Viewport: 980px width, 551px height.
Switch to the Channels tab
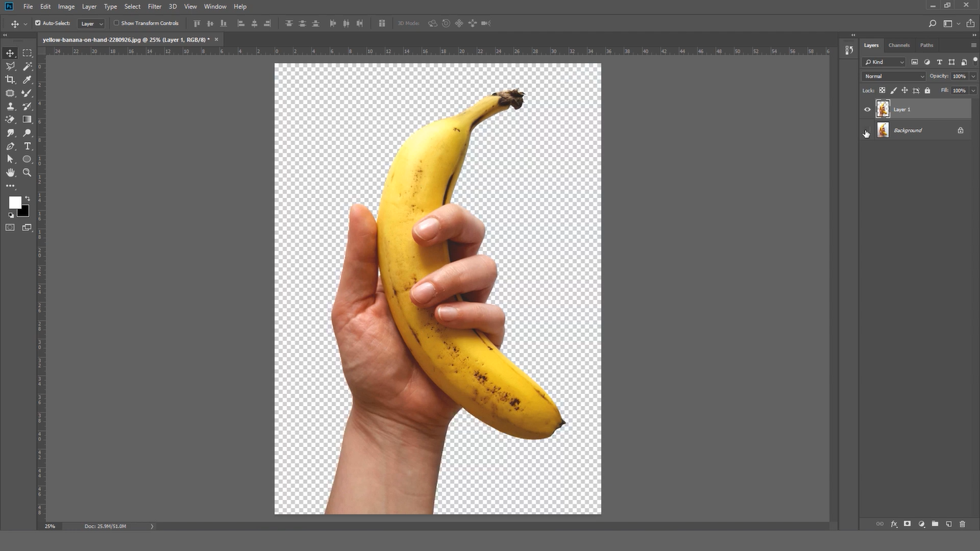[898, 44]
